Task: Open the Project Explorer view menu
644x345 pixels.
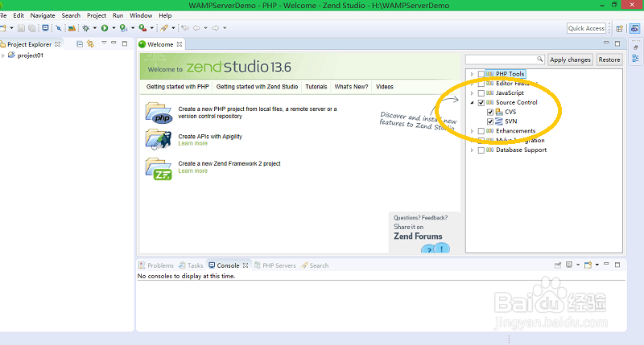Action: coord(104,43)
